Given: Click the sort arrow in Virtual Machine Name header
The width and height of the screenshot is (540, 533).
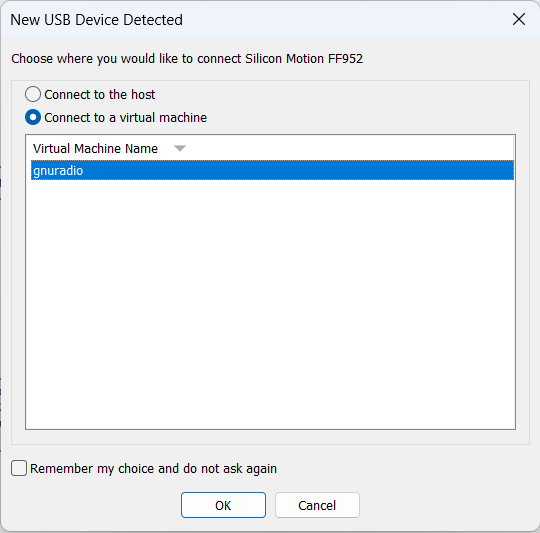Looking at the screenshot, I should [179, 148].
